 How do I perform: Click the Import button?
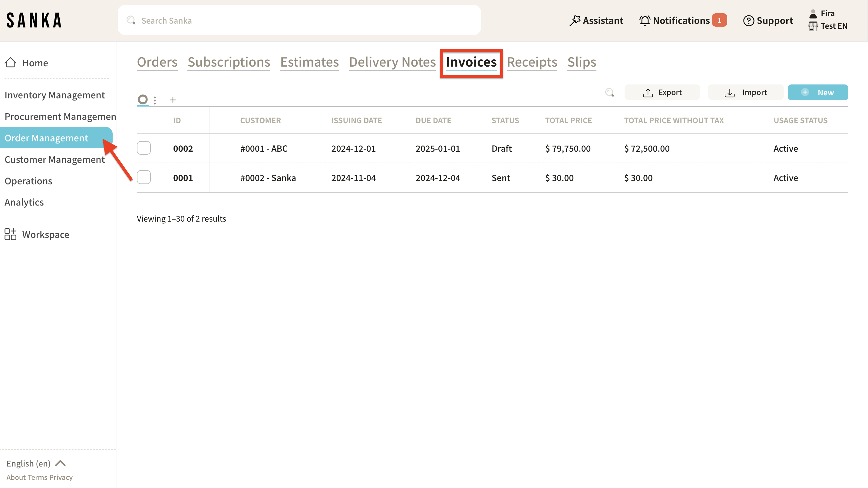(745, 92)
